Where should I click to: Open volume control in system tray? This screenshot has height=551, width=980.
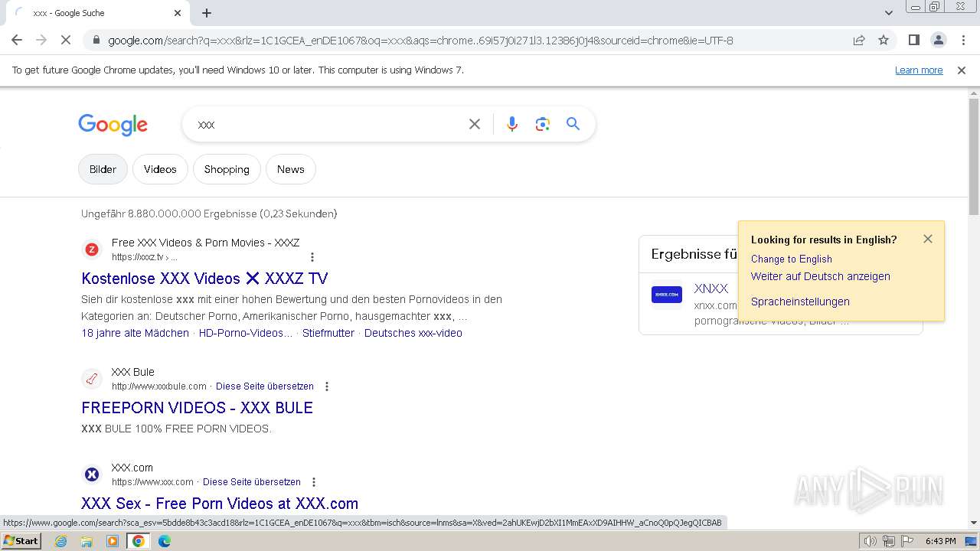871,541
